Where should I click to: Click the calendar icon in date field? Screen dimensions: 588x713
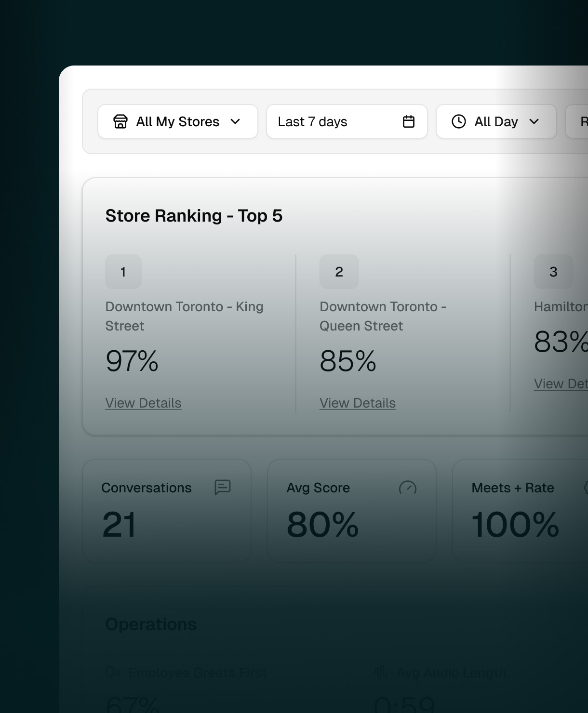(409, 121)
